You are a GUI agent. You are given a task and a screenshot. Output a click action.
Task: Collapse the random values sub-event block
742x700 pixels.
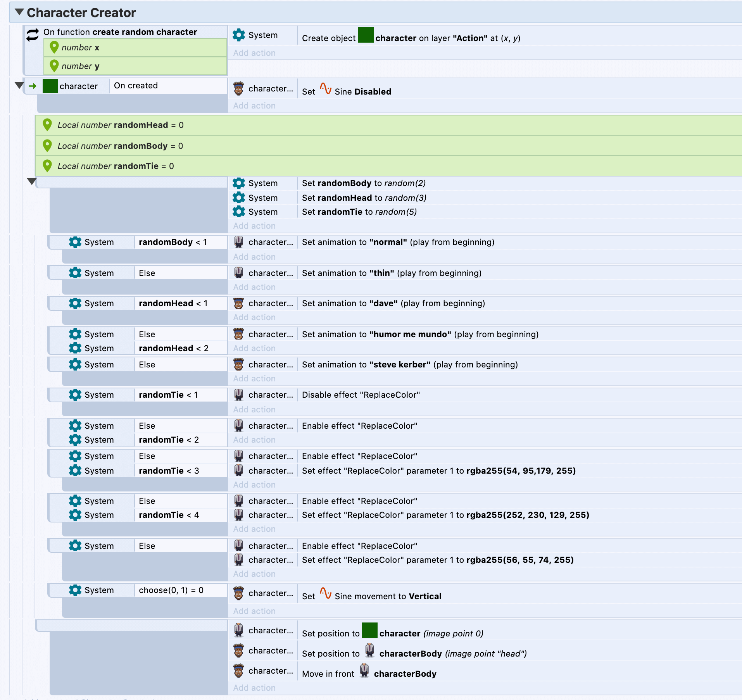[x=32, y=181]
